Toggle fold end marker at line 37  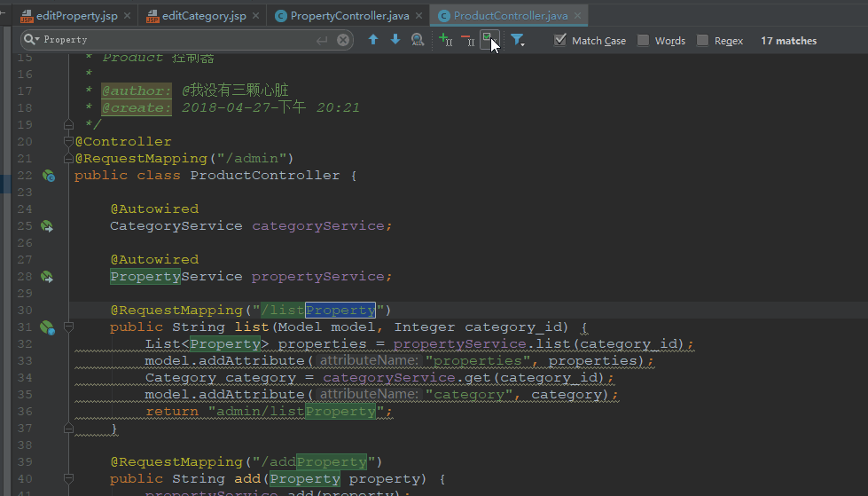click(68, 428)
